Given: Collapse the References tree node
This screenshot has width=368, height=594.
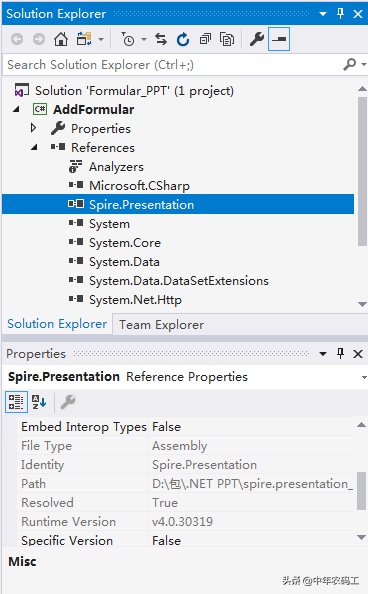Looking at the screenshot, I should coord(34,147).
